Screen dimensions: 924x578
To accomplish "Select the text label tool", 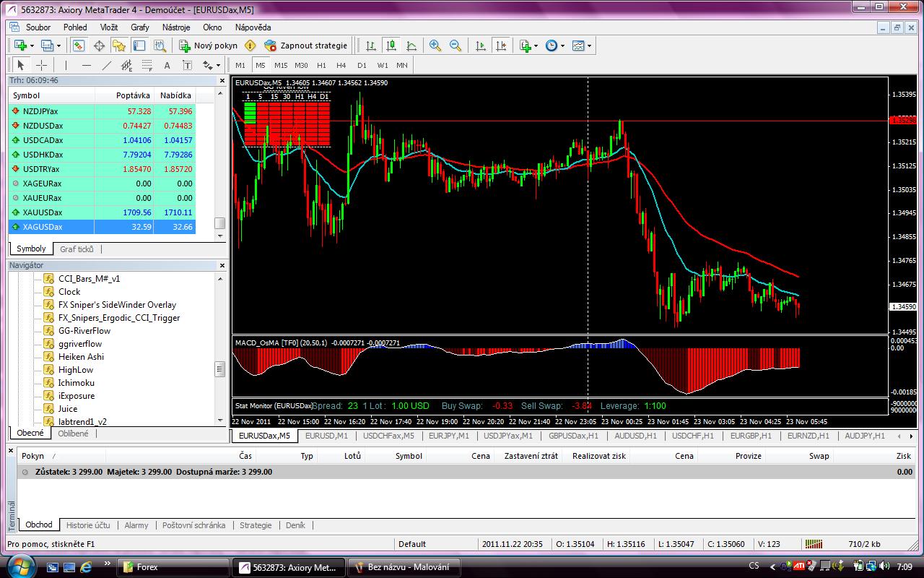I will click(187, 65).
